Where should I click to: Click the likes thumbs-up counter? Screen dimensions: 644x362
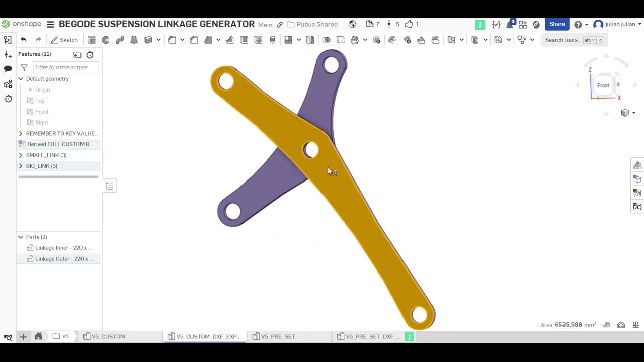412,24
